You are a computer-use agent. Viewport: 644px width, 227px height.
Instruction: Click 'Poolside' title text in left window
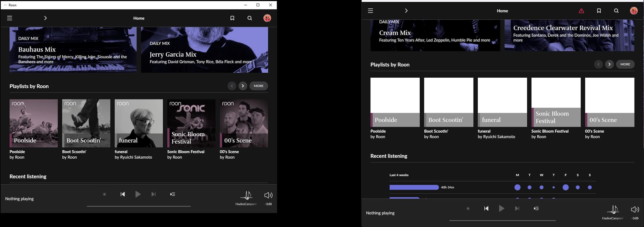click(x=17, y=152)
